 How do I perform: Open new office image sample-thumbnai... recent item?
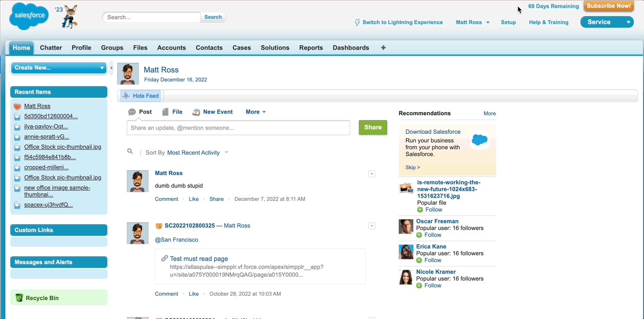[57, 191]
